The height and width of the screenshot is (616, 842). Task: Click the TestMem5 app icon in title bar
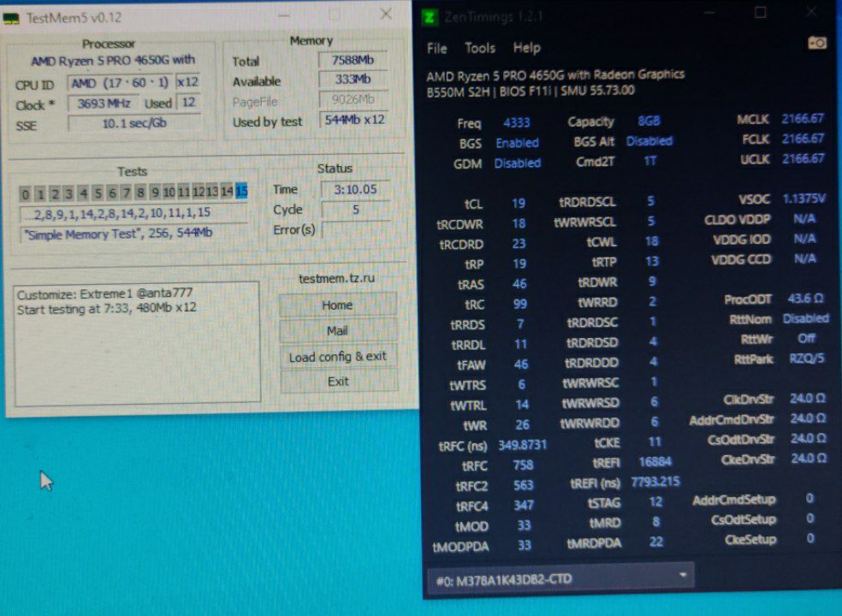tap(11, 18)
